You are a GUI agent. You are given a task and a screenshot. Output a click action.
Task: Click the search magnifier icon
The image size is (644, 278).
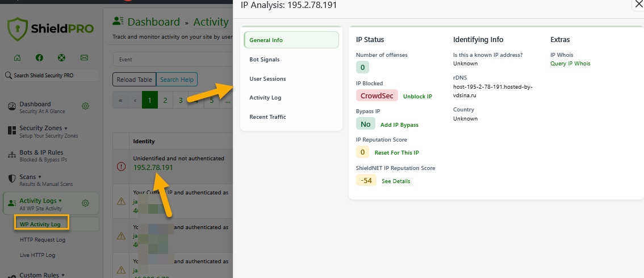pos(9,75)
